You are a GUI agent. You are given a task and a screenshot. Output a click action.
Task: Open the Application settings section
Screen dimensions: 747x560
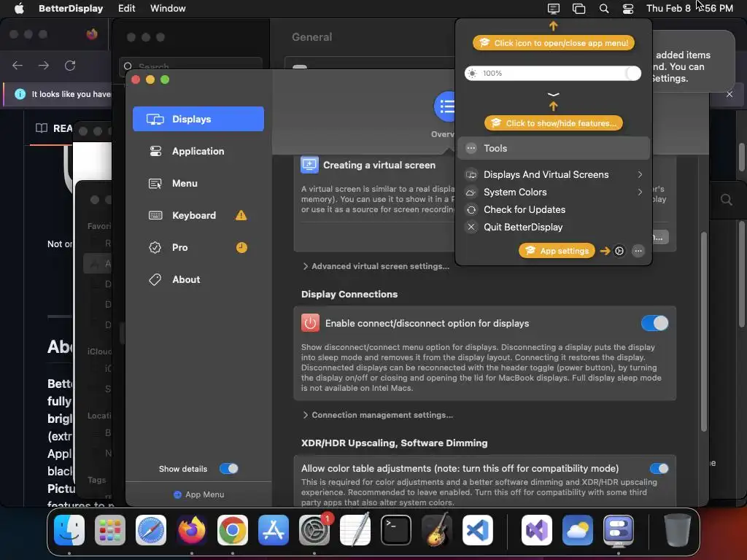pos(198,151)
